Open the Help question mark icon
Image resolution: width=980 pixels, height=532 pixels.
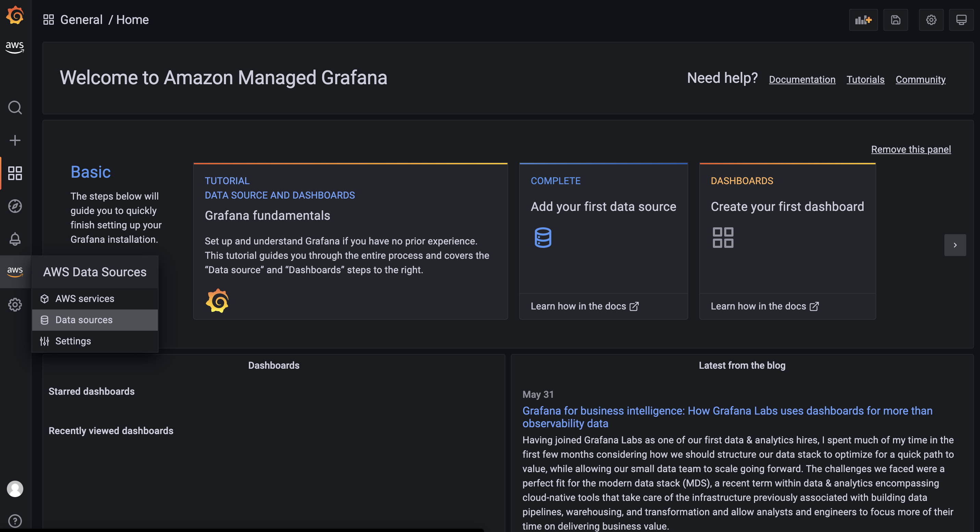(15, 521)
